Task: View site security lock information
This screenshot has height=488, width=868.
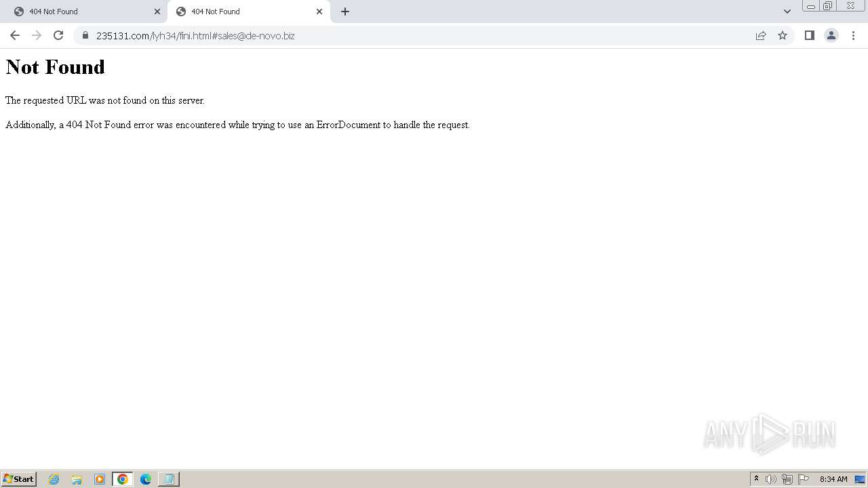Action: click(85, 35)
